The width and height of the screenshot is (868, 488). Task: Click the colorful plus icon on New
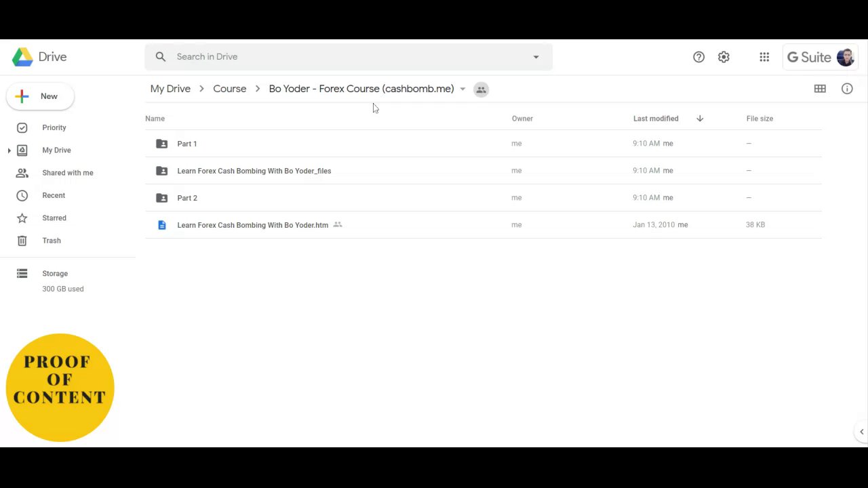tap(22, 96)
